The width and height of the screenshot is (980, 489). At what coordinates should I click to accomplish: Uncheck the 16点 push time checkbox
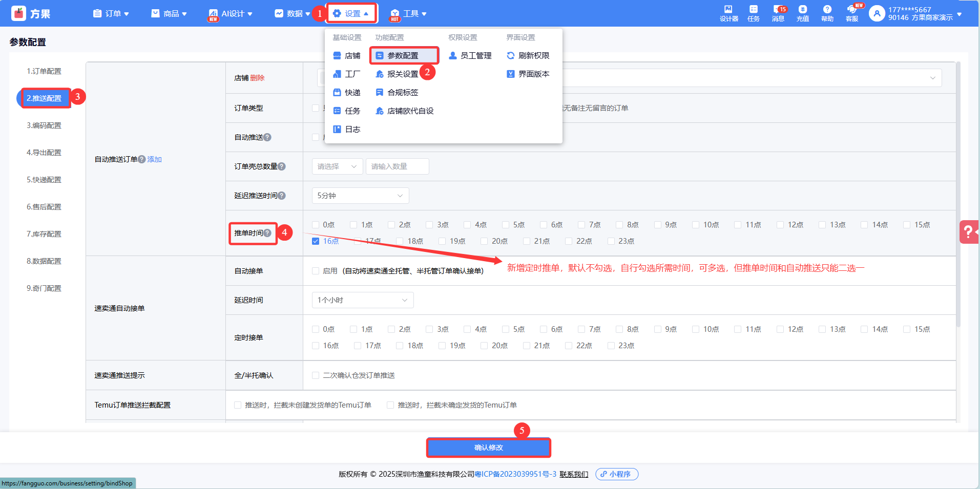[x=316, y=241]
